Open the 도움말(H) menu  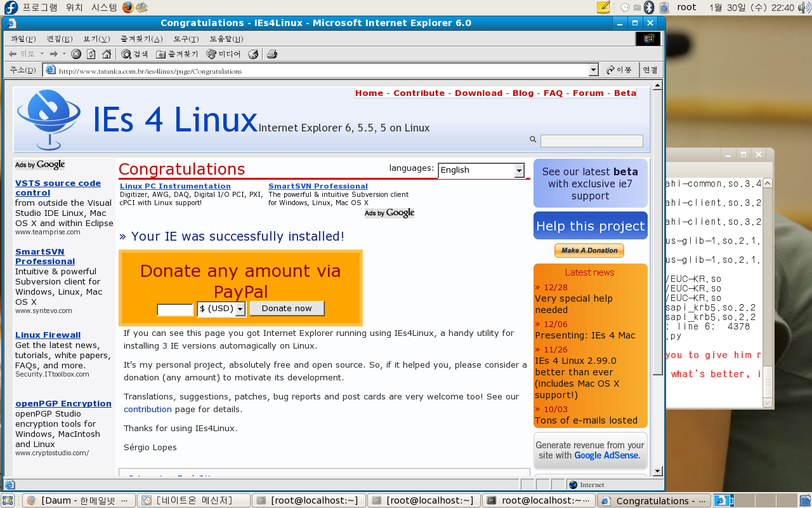click(226, 39)
